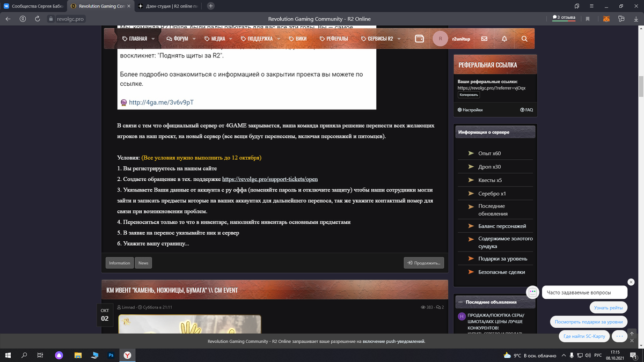Bookmark this page icon in address bar
The height and width of the screenshot is (362, 644).
(588, 18)
